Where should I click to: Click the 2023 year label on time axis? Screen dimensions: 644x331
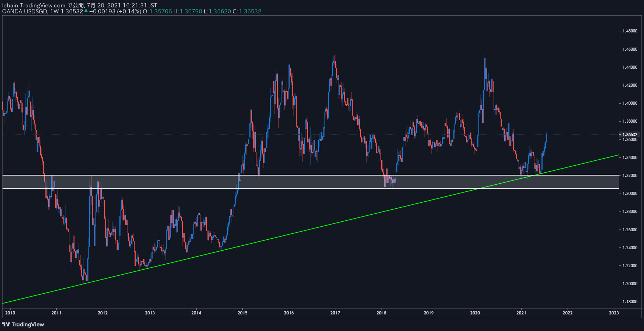coord(614,313)
